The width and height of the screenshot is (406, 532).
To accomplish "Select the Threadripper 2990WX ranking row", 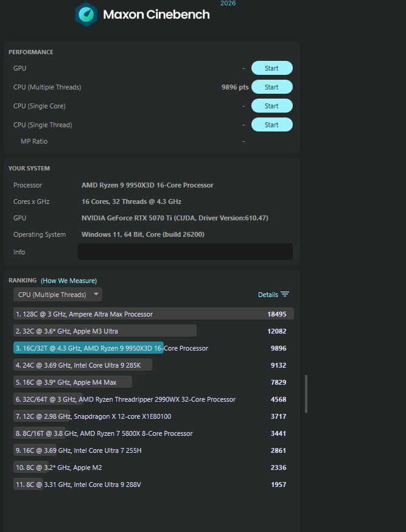I will coord(153,399).
